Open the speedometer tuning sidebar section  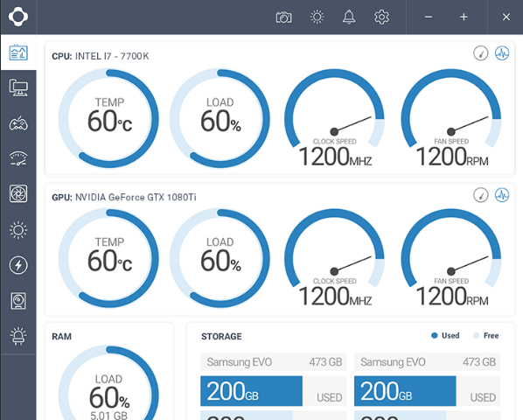18,158
